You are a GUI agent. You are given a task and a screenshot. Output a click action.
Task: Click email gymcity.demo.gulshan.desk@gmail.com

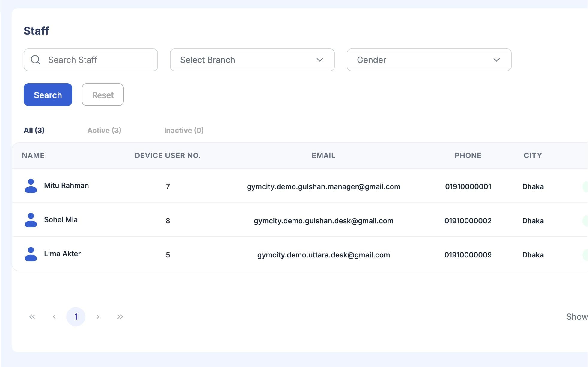[324, 221]
